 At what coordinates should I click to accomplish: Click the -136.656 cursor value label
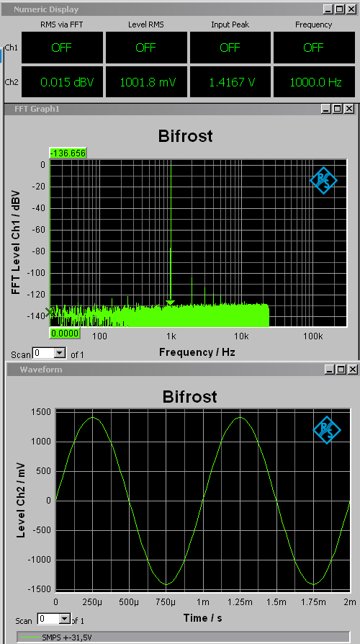(68, 153)
